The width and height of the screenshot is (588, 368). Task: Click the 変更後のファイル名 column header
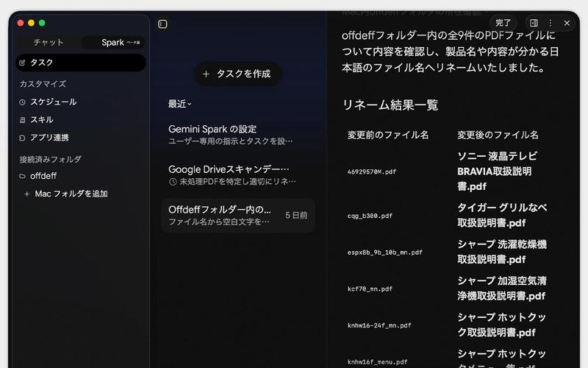point(498,135)
